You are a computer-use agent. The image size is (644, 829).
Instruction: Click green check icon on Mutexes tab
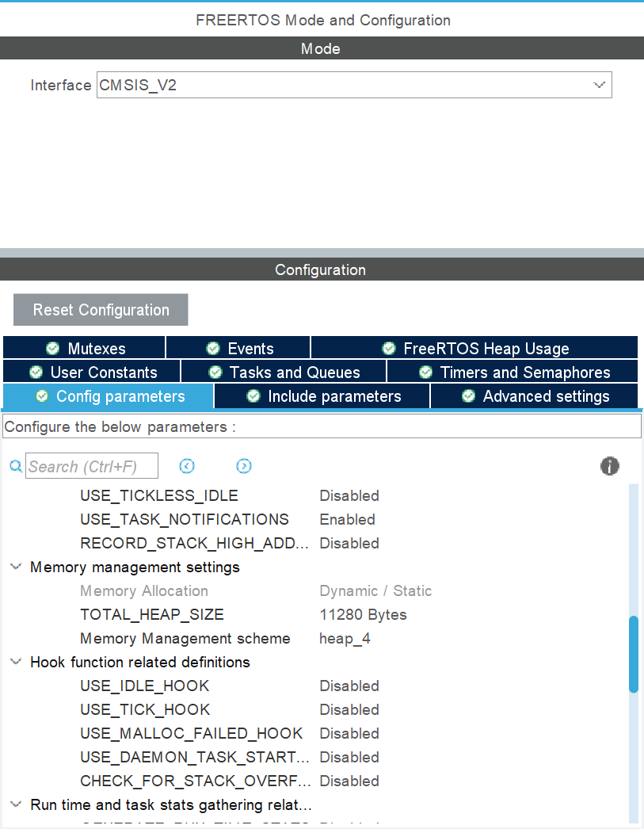(53, 349)
